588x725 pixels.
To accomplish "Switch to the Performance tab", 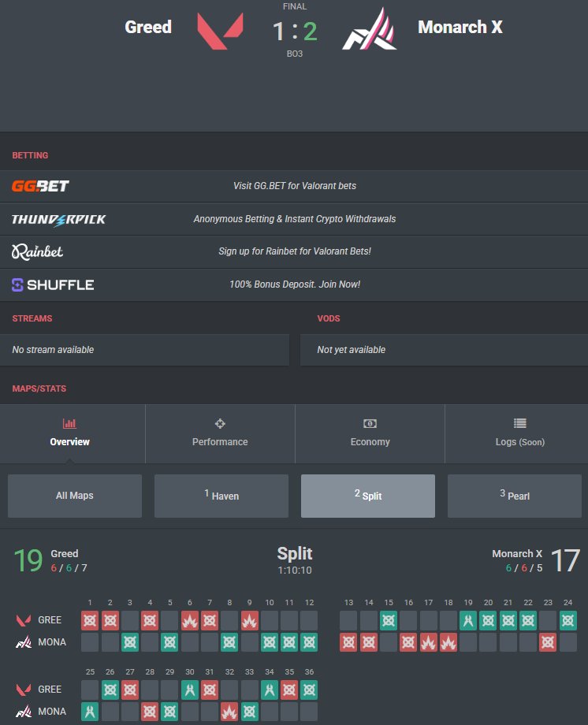I will (220, 433).
